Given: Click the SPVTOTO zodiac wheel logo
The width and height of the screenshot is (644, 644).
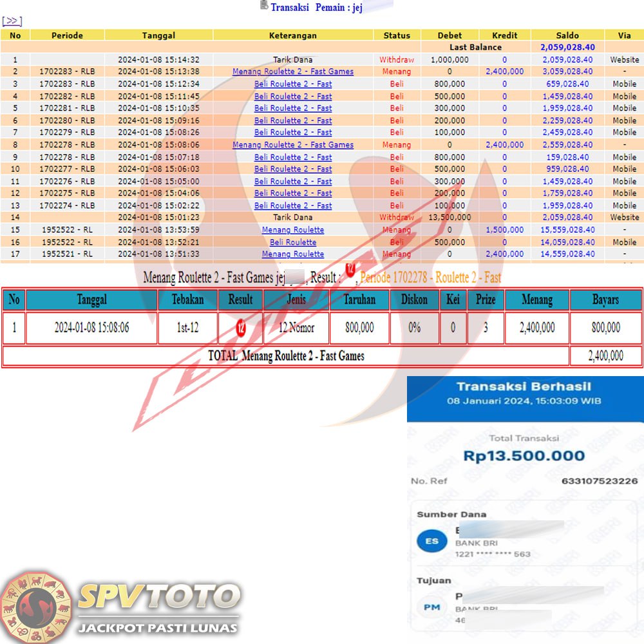Looking at the screenshot, I should (x=36, y=606).
